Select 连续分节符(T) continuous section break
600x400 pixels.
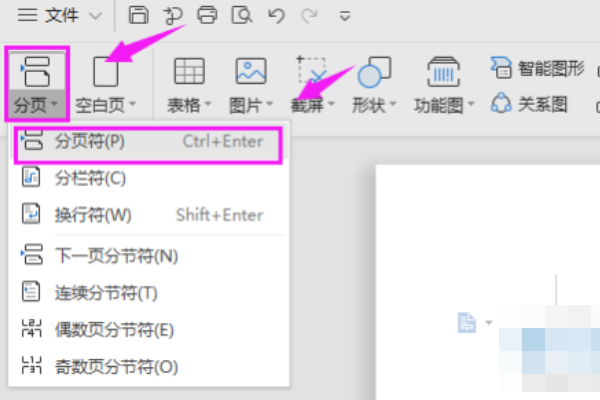148,293
